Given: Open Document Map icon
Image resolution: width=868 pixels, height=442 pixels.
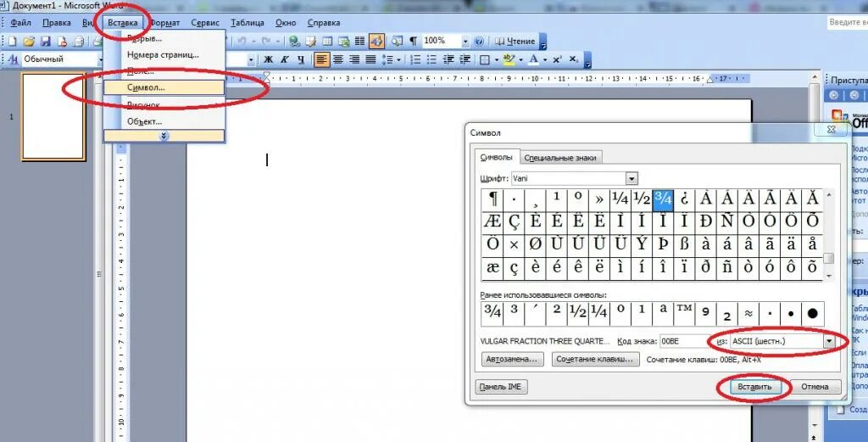Looking at the screenshot, I should pyautogui.click(x=397, y=41).
